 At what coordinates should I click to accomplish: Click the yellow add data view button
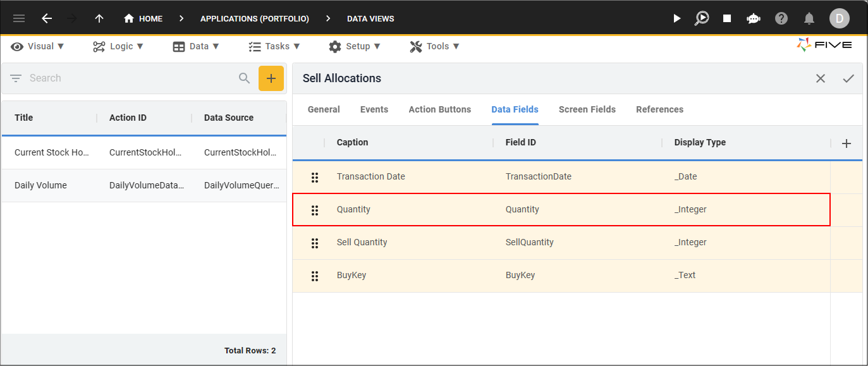coord(271,78)
